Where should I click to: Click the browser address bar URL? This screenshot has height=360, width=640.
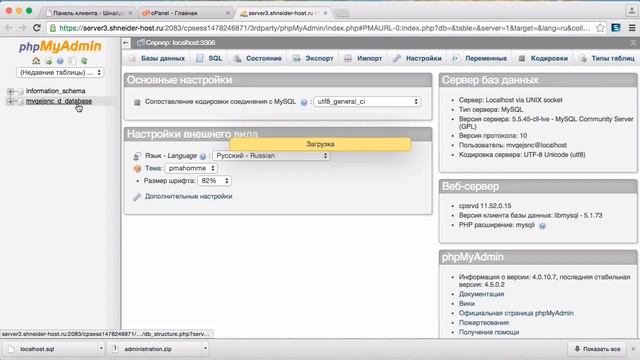click(324, 28)
